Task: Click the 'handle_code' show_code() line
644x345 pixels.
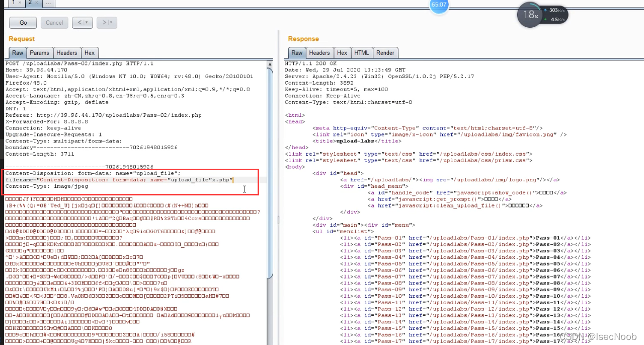Action: coord(467,192)
